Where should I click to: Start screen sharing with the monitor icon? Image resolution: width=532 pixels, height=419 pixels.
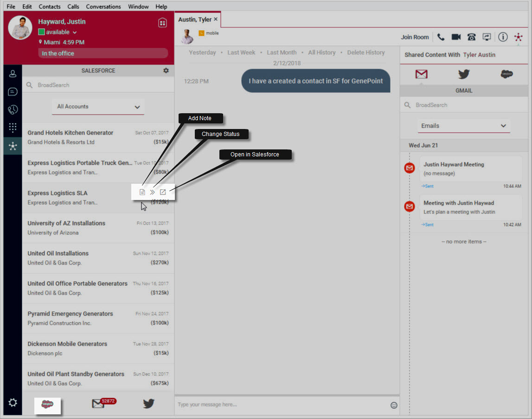tap(487, 37)
